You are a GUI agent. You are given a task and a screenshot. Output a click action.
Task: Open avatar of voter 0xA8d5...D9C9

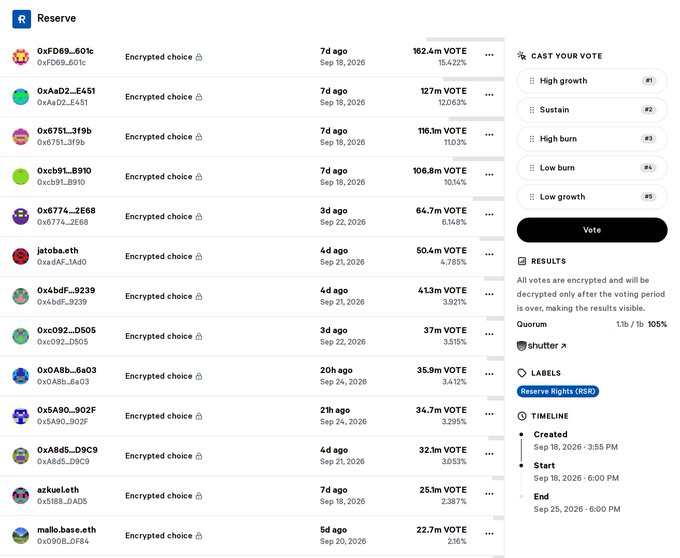pos(20,456)
